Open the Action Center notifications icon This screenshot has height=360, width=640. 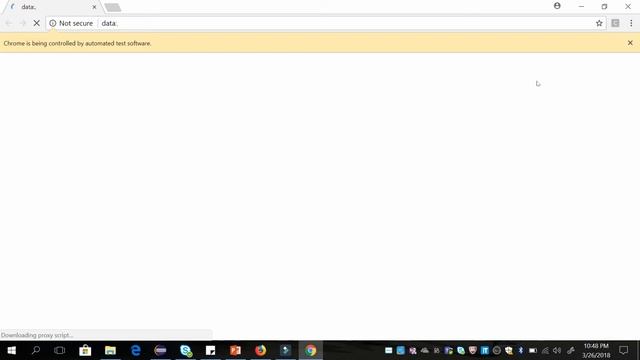pyautogui.click(x=624, y=350)
